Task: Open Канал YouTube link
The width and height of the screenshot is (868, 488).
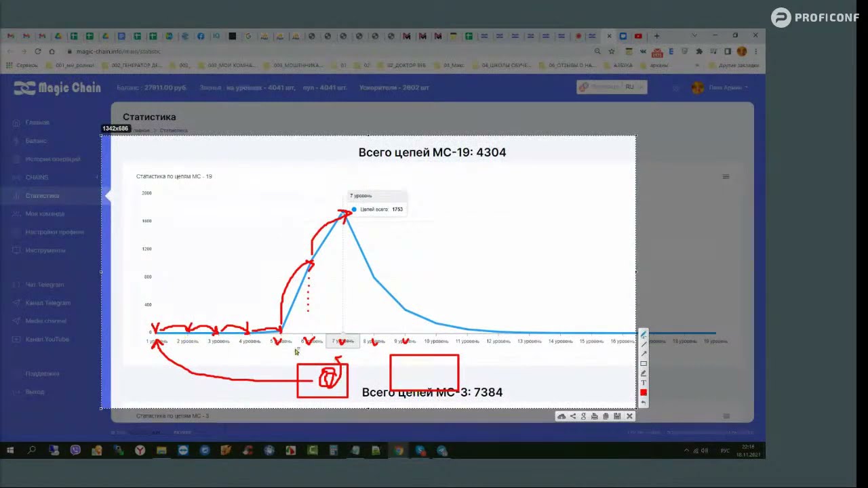Action: click(47, 340)
